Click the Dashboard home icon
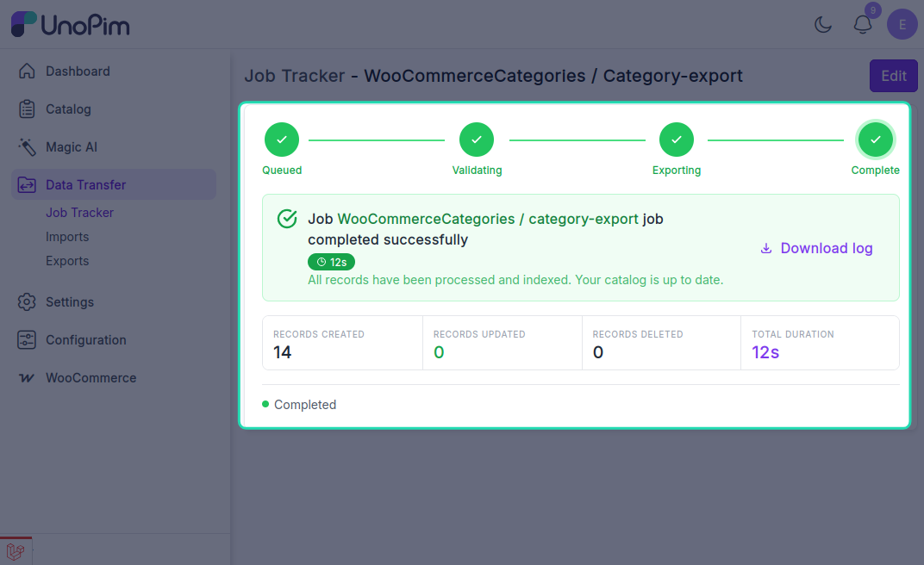 coord(27,71)
